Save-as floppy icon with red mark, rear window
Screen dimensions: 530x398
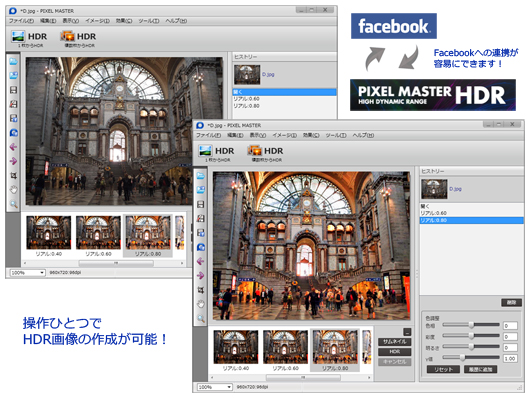14,104
